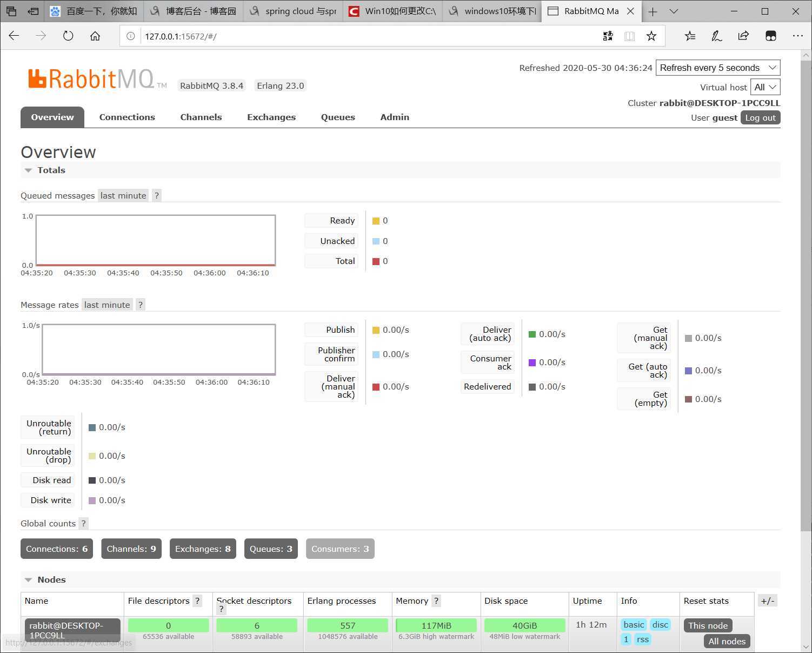Click the help icon beside Queued messages
812x653 pixels.
tap(157, 196)
